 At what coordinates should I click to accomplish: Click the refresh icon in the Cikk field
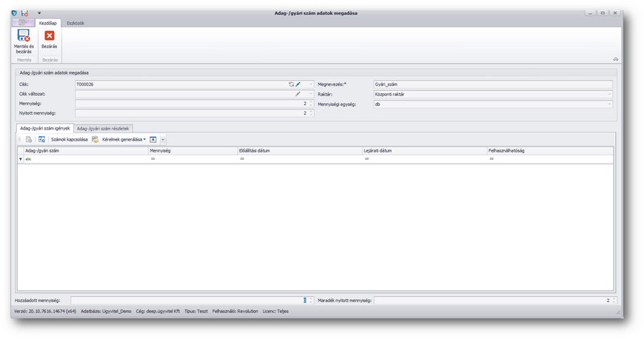click(x=292, y=84)
